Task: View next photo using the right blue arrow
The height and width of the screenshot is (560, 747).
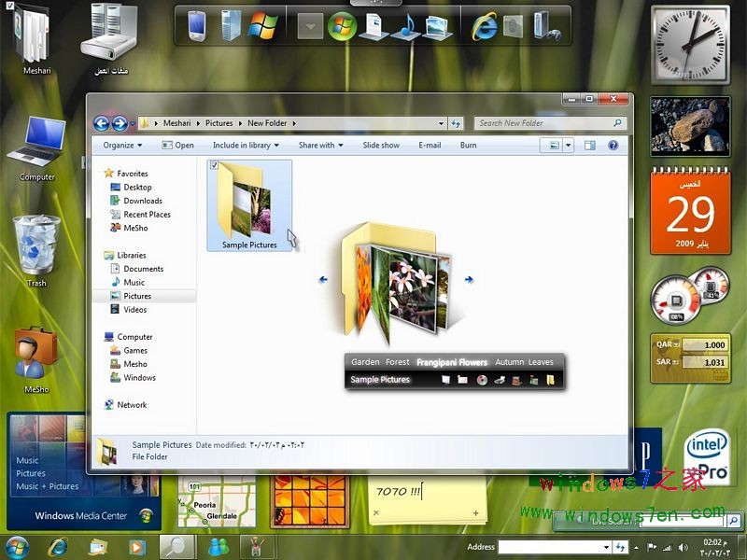Action: coord(467,278)
